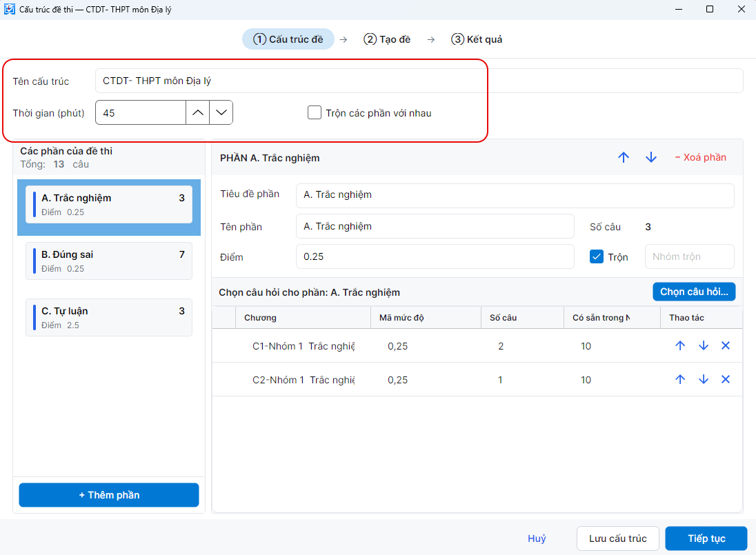Select the C1-Nhóm 1 Trắc nghiệm cell
This screenshot has width=756, height=555.
click(304, 346)
